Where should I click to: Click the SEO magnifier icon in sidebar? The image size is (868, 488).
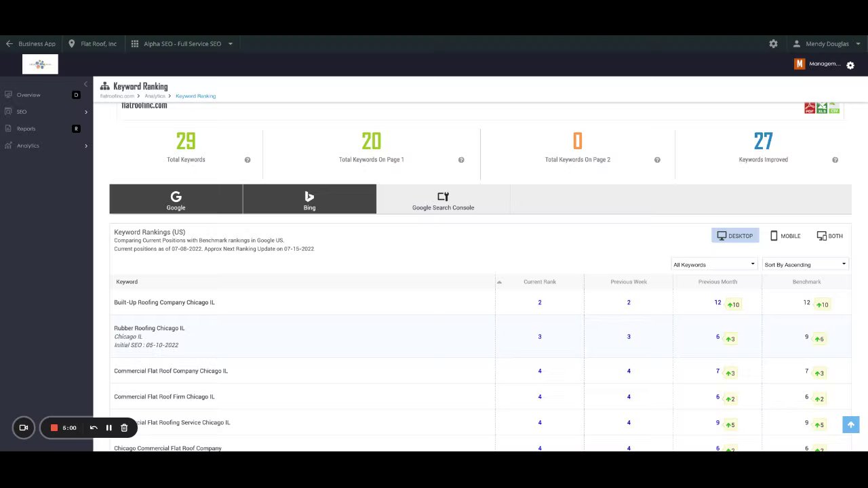tap(9, 112)
